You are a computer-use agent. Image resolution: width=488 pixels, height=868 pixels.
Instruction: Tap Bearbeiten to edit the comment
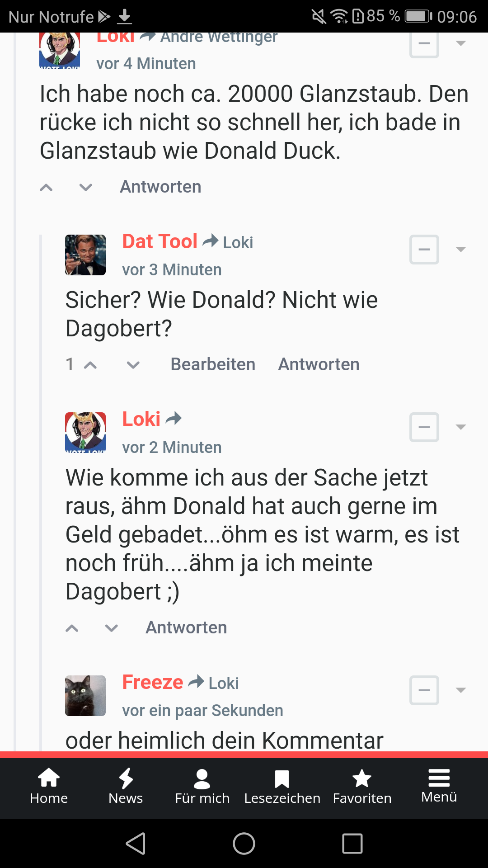click(213, 364)
